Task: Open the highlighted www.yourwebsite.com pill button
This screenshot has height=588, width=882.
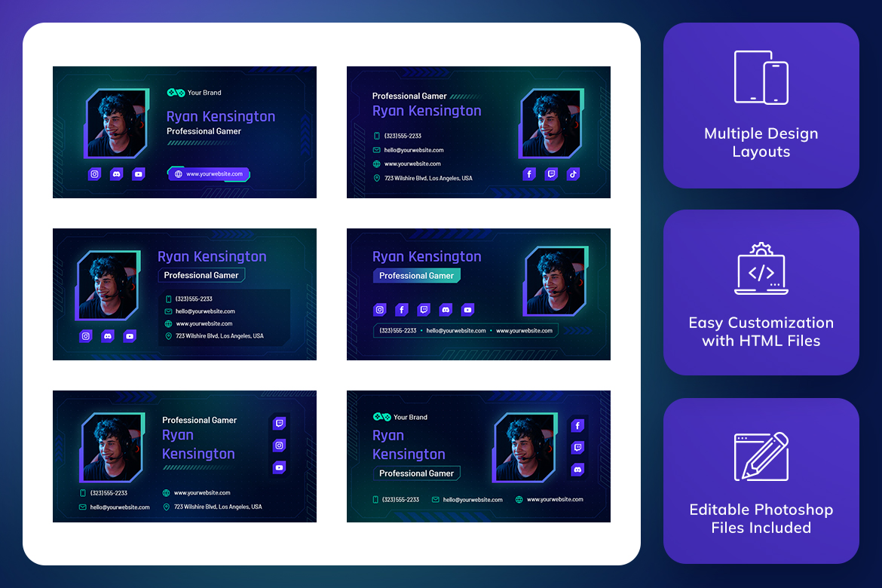Action: click(x=208, y=174)
